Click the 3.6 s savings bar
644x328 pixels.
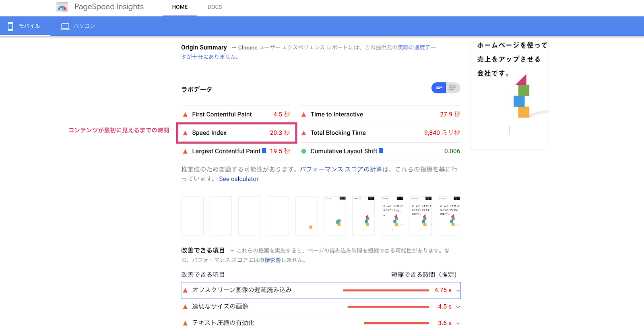(396, 323)
